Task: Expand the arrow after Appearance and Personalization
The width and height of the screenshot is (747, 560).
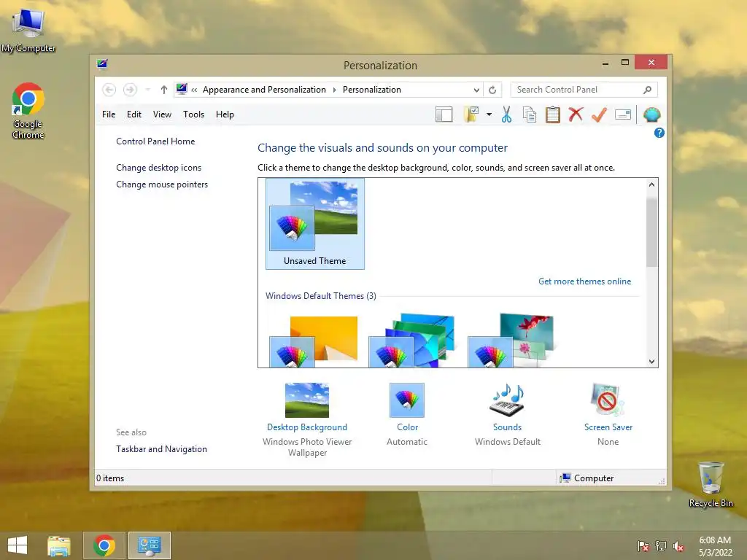Action: [x=334, y=90]
